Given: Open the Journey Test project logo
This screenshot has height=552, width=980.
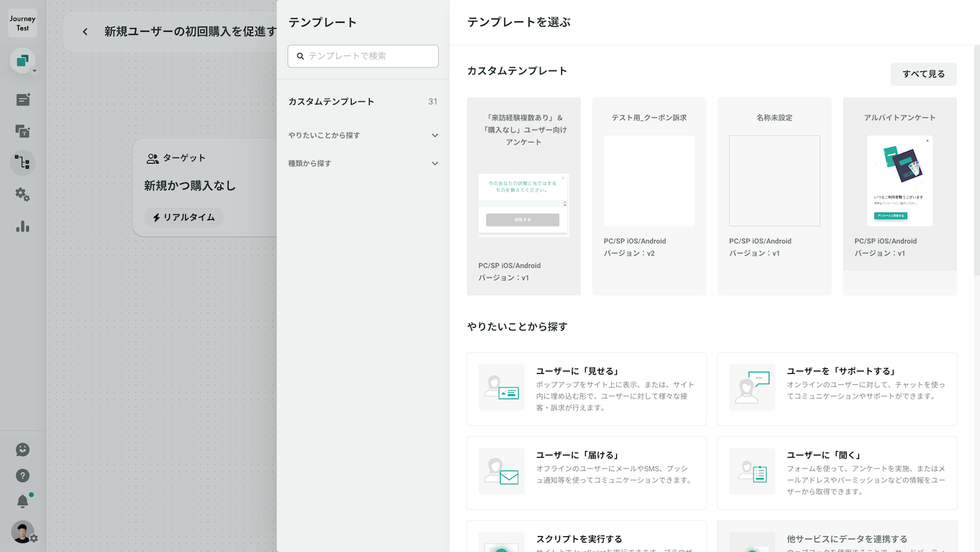Looking at the screenshot, I should pyautogui.click(x=22, y=23).
